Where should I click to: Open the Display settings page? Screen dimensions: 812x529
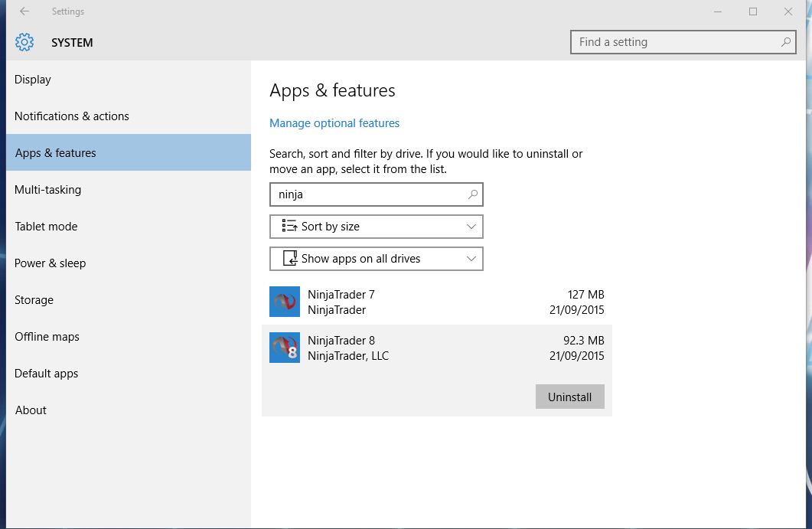(x=33, y=80)
